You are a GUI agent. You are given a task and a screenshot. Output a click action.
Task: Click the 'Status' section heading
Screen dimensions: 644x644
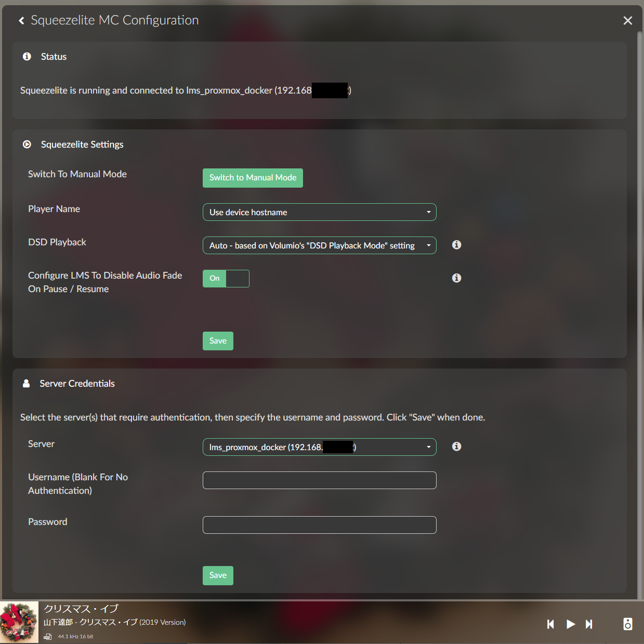[54, 57]
